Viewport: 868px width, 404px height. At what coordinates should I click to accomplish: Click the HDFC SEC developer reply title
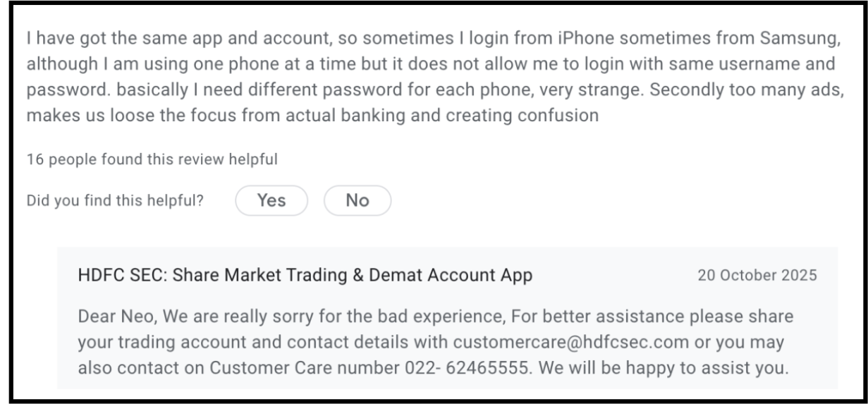[305, 275]
